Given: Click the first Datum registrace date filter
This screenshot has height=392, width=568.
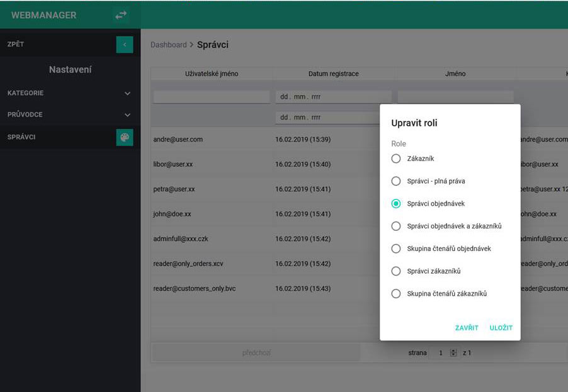Looking at the screenshot, I should (333, 97).
